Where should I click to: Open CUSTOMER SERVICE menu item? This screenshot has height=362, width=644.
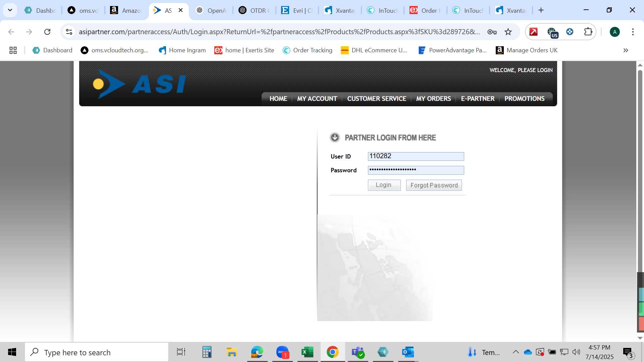click(377, 99)
